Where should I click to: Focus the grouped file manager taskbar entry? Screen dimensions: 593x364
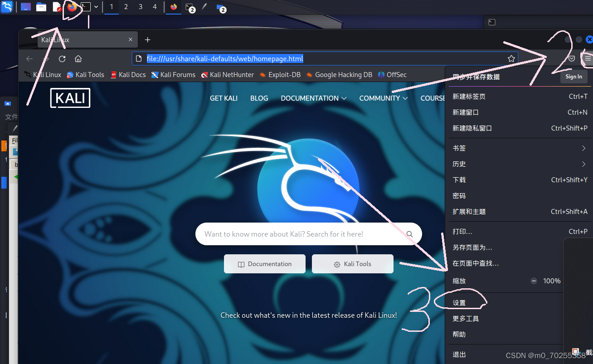tap(221, 7)
